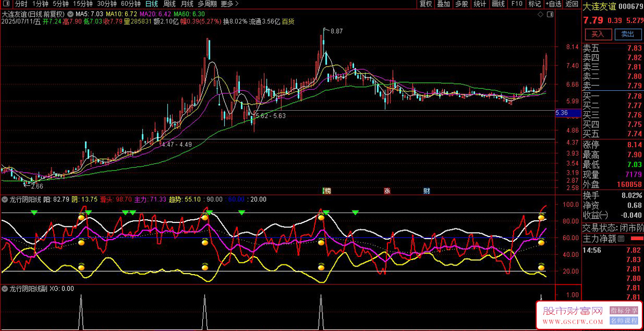The image size is (644, 331).
Task: Expand the 龙行阴阳线 indicator dropdown arrow
Action: (5, 199)
